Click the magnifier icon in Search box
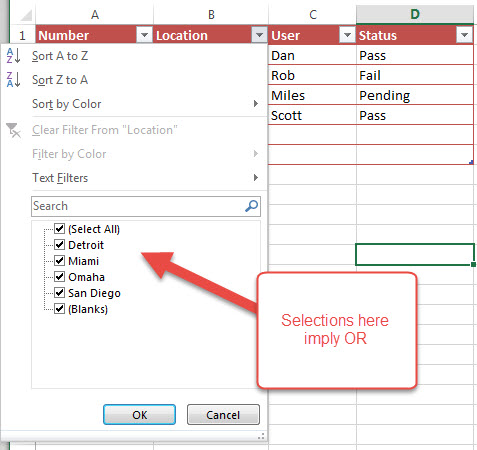Image resolution: width=477 pixels, height=450 pixels. (251, 206)
